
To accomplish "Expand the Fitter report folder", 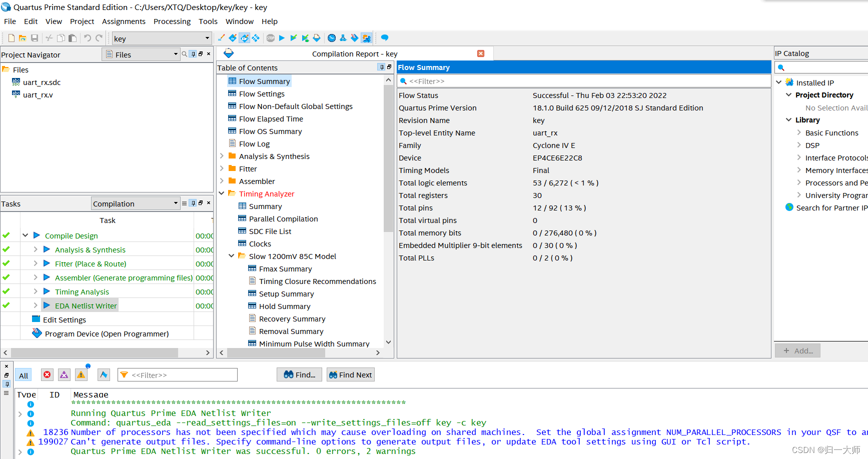I will (x=222, y=168).
